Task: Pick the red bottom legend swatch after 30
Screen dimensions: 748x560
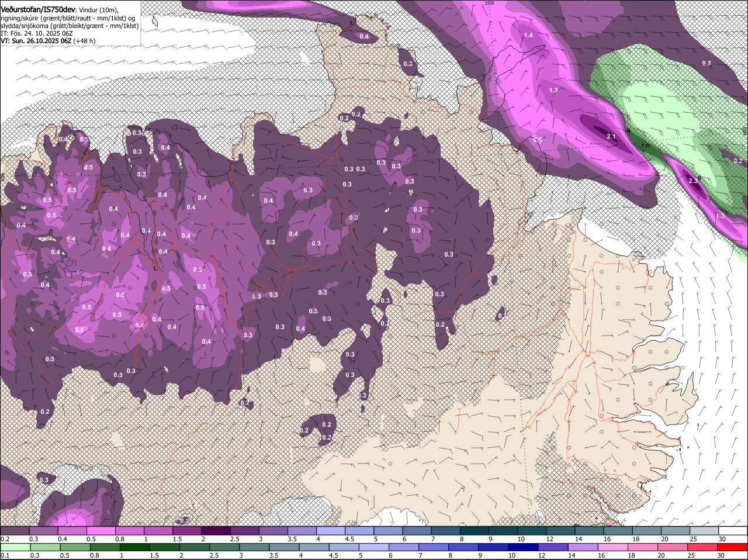Action: pyautogui.click(x=733, y=547)
